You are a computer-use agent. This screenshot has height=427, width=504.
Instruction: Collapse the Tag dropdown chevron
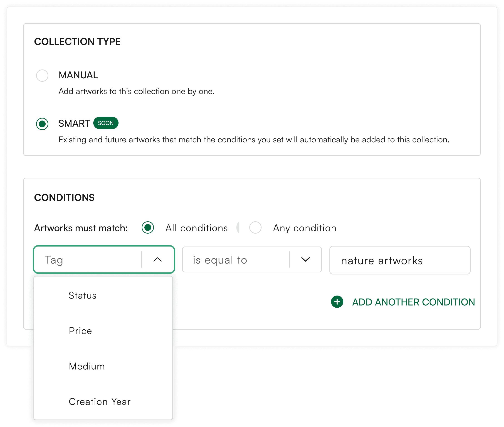(x=157, y=260)
